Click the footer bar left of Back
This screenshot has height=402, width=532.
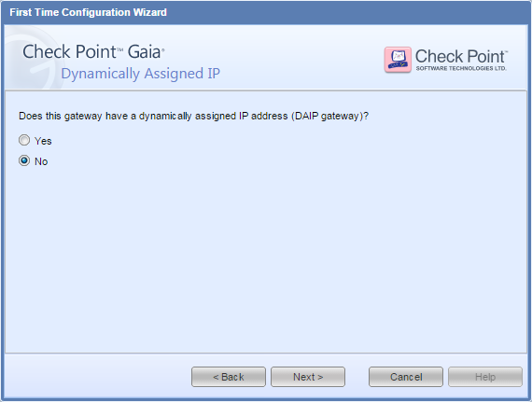(x=98, y=377)
